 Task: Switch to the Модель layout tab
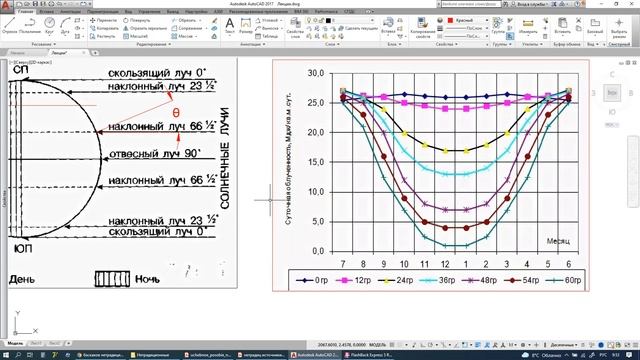(15, 344)
